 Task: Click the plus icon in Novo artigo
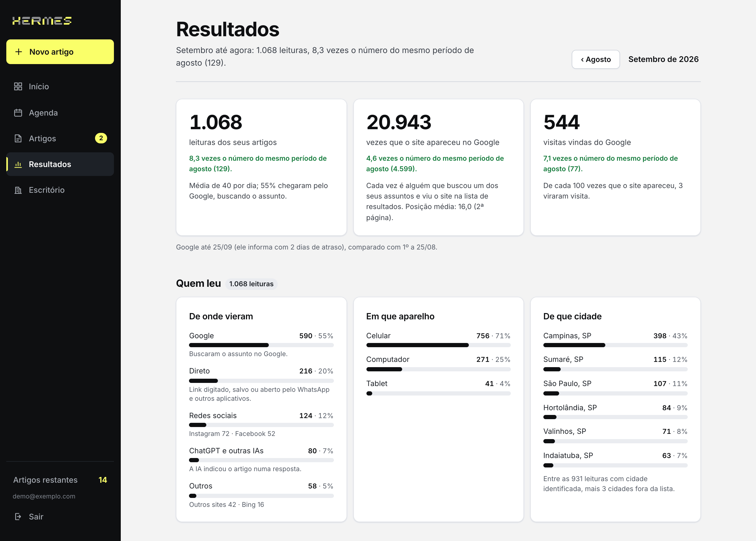coord(19,52)
